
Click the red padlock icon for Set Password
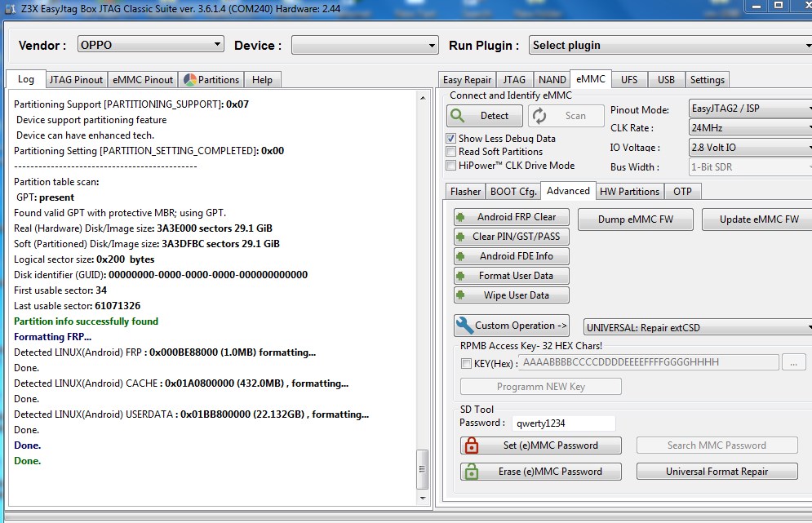click(471, 445)
